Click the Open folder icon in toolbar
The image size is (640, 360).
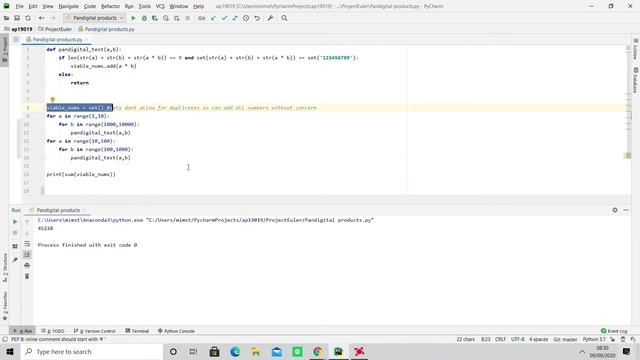[x=6, y=18]
